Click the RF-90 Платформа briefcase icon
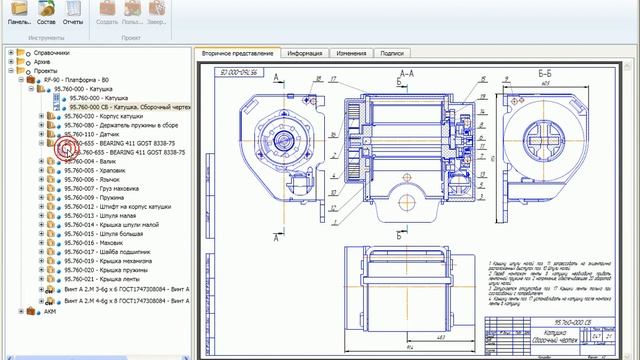The image size is (640, 360). point(31,80)
